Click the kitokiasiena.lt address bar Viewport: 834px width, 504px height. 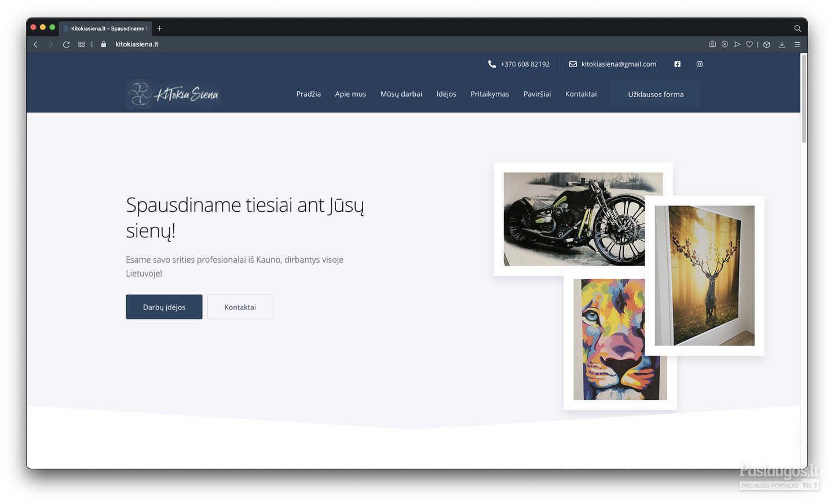click(x=137, y=44)
